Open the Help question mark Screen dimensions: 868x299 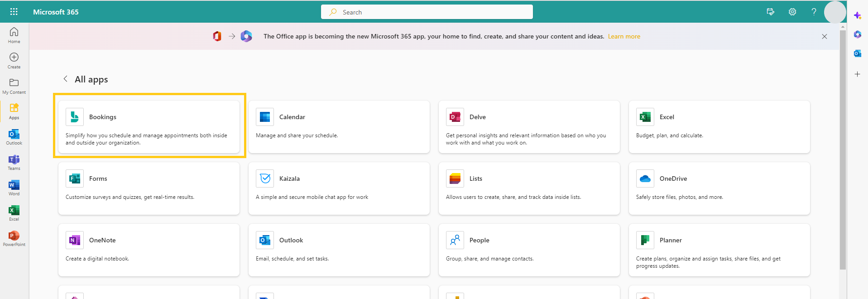click(x=814, y=12)
